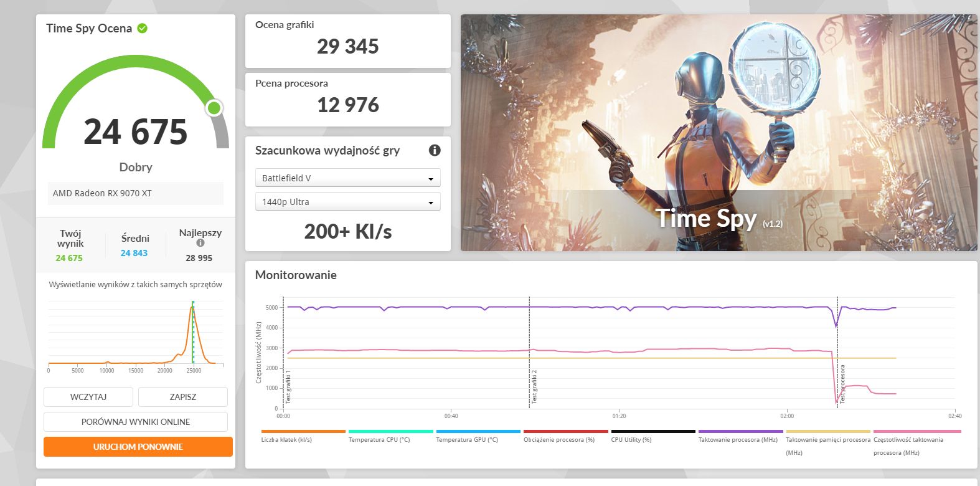Click the 'Dobry' rating label

pos(136,167)
